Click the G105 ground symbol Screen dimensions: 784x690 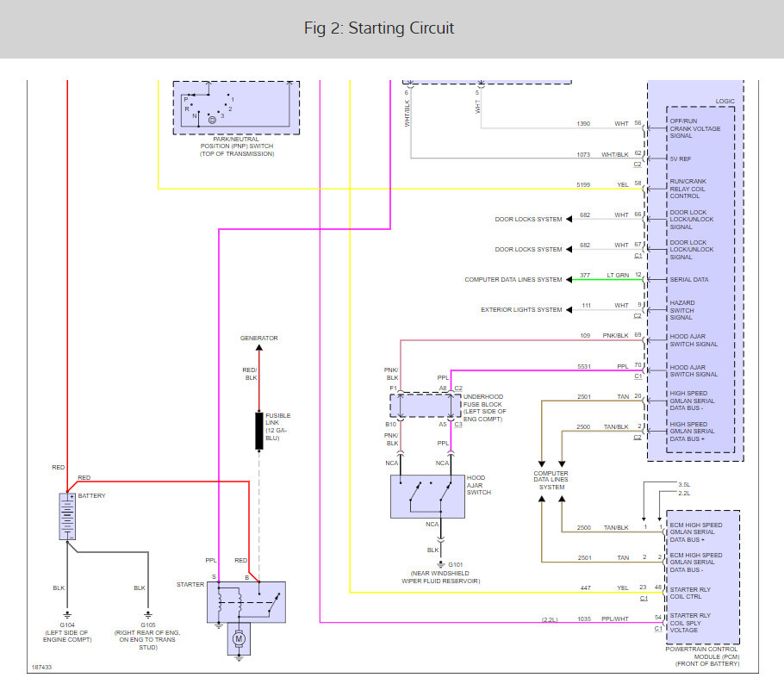148,615
